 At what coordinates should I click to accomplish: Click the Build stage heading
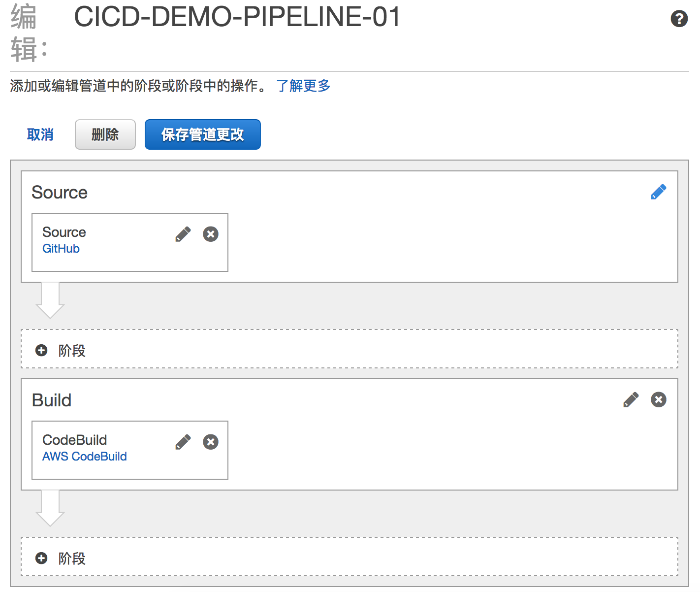[52, 400]
